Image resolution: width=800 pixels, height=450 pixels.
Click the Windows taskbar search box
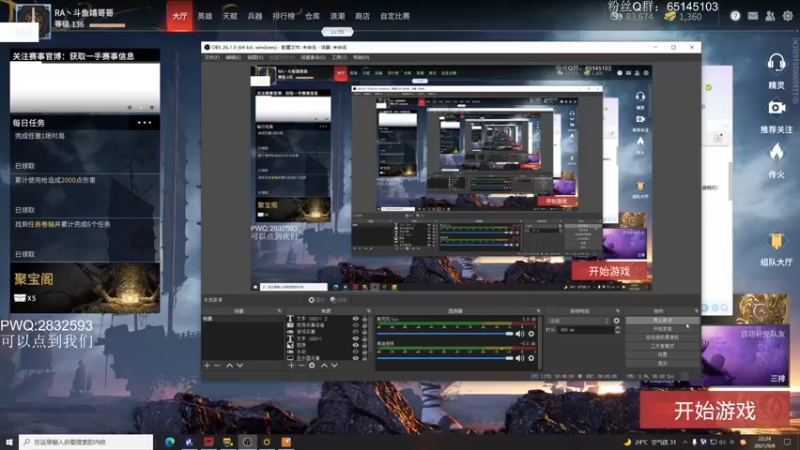(x=86, y=442)
